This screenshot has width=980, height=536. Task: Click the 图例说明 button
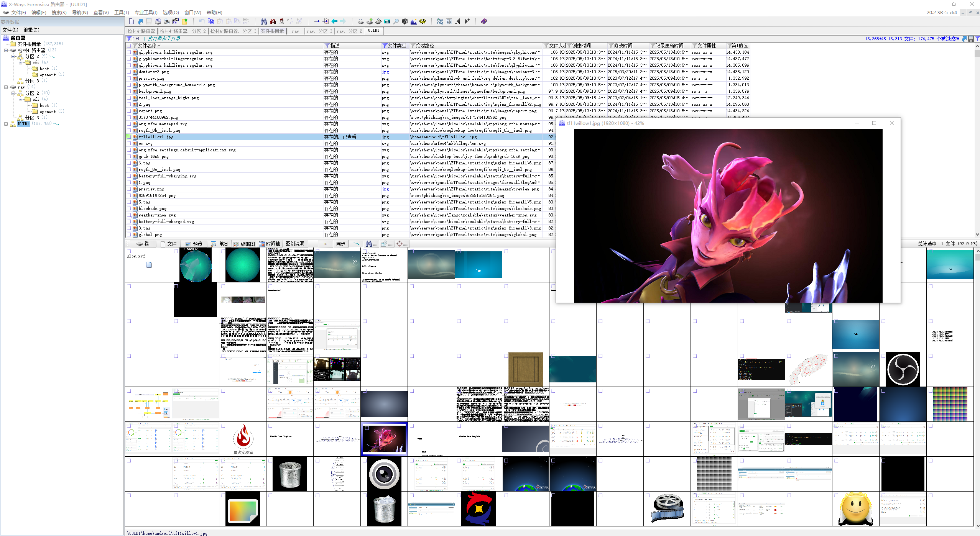click(295, 244)
